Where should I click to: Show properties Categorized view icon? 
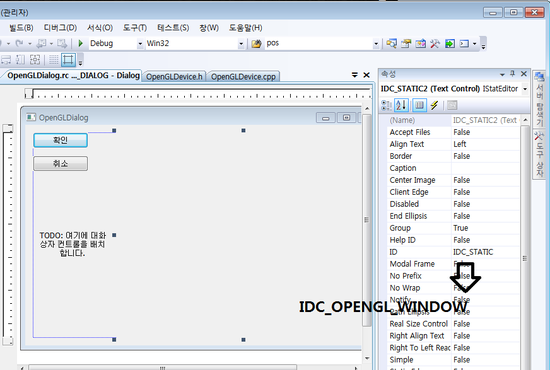pyautogui.click(x=386, y=105)
